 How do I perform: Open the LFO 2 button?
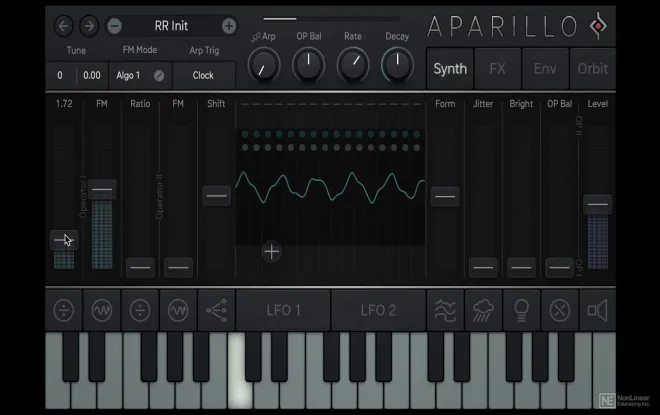[378, 311]
